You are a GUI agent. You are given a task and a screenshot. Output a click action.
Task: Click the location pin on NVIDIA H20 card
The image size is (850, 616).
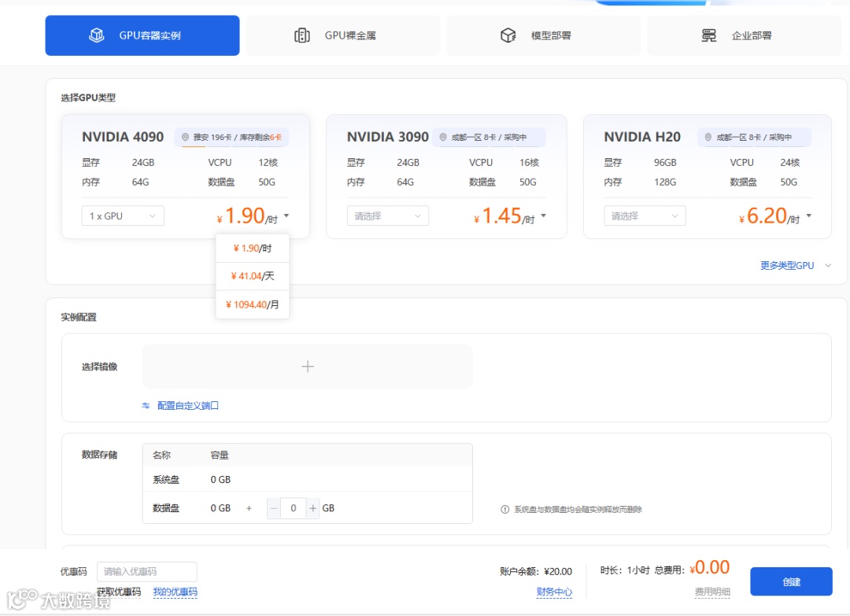pyautogui.click(x=708, y=137)
